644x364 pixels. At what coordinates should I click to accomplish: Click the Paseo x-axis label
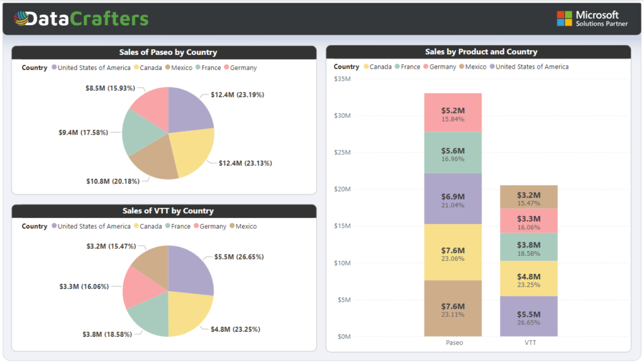pos(453,343)
